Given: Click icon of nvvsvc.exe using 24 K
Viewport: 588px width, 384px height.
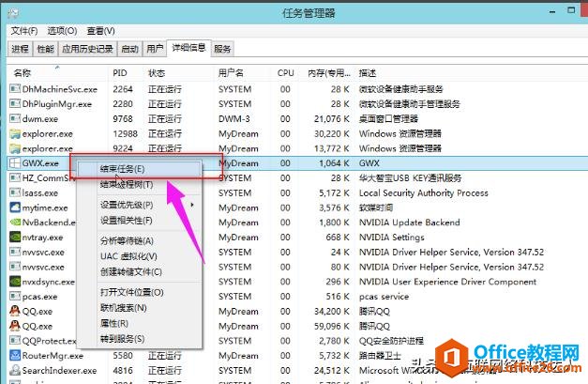Looking at the screenshot, I should pyautogui.click(x=15, y=252).
